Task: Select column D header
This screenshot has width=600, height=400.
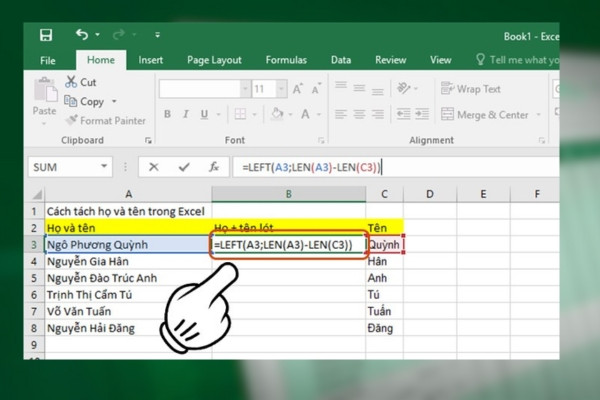Action: 430,194
